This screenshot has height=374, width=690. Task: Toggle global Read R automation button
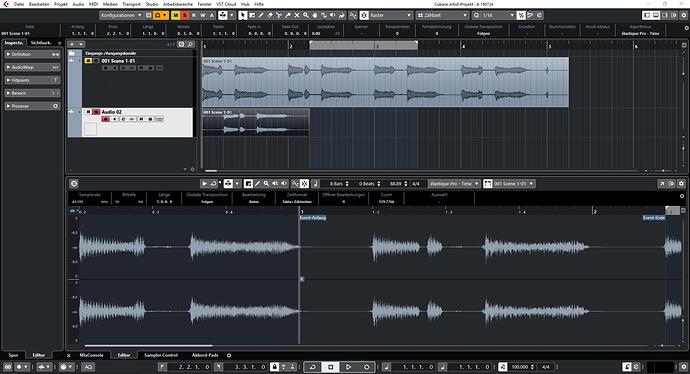[x=194, y=15]
